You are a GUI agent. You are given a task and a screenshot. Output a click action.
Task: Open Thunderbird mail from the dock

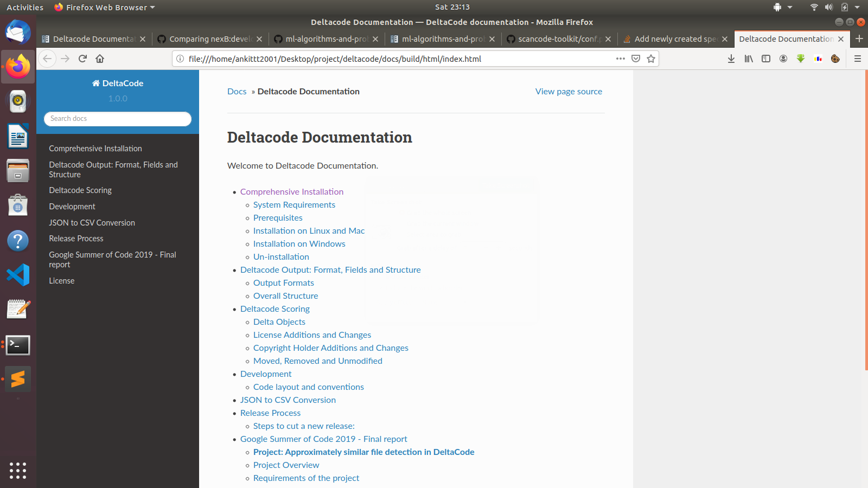(x=18, y=32)
